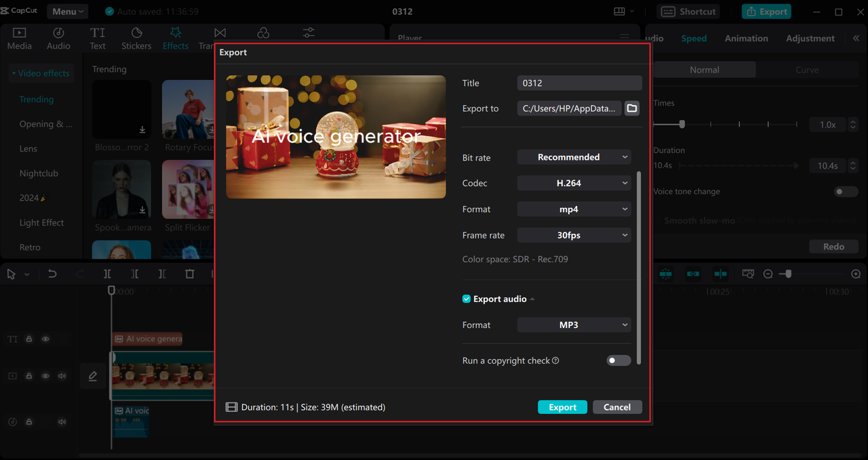Lock the main video track
868x460 pixels.
coord(29,376)
